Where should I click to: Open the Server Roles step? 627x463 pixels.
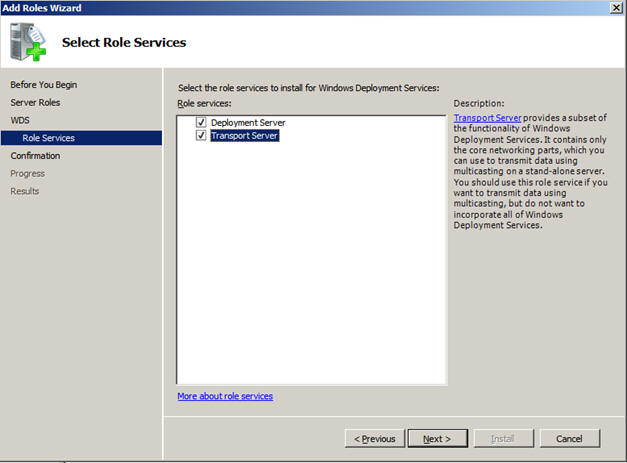35,102
